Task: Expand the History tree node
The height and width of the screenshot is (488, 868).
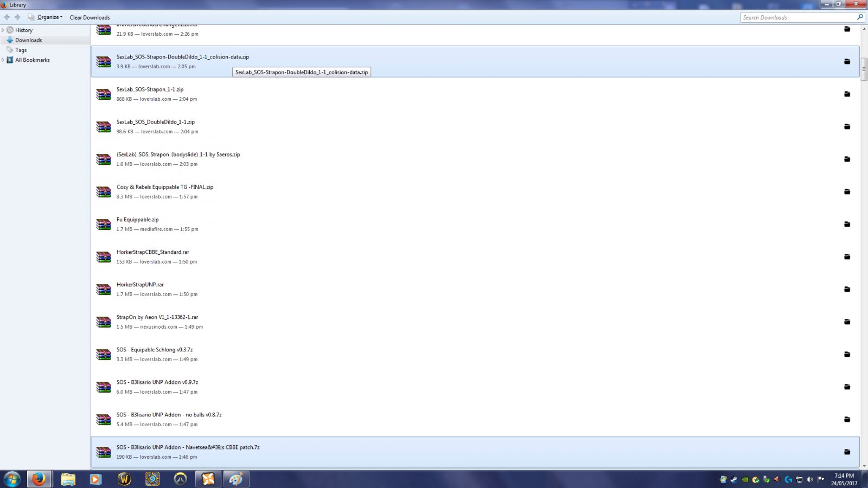Action: pyautogui.click(x=3, y=30)
